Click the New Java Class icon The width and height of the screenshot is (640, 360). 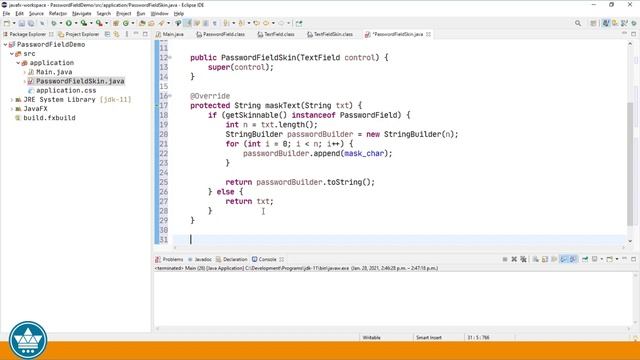126,23
